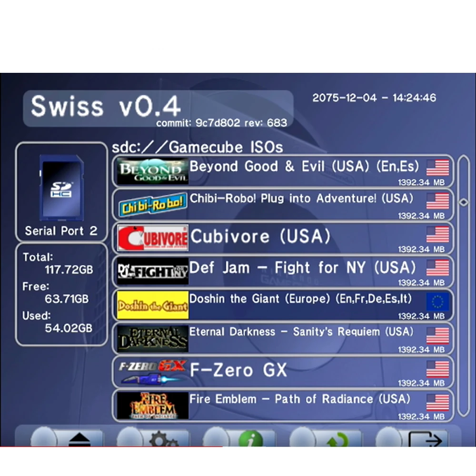
Task: Select the Chibi-Robo! banner thumbnail
Action: coord(153,204)
